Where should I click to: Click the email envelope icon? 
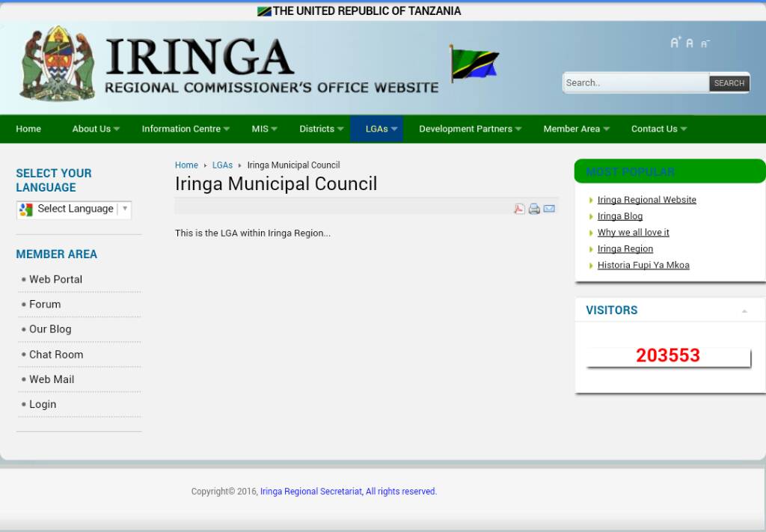tap(549, 209)
